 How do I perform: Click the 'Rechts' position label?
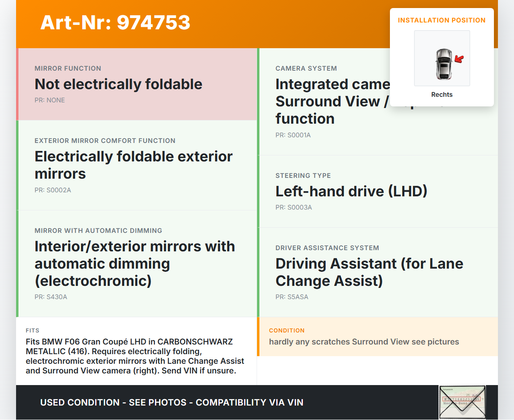pyautogui.click(x=442, y=95)
